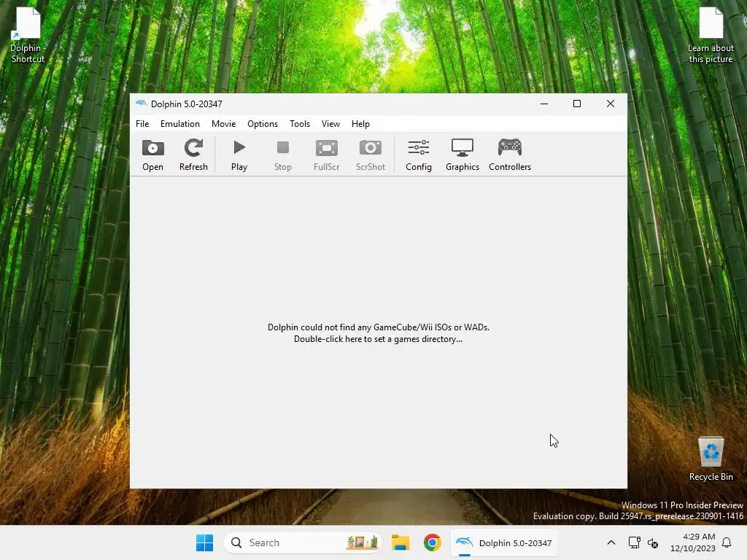Open the Windows Start menu
This screenshot has height=560, width=747.
(205, 542)
